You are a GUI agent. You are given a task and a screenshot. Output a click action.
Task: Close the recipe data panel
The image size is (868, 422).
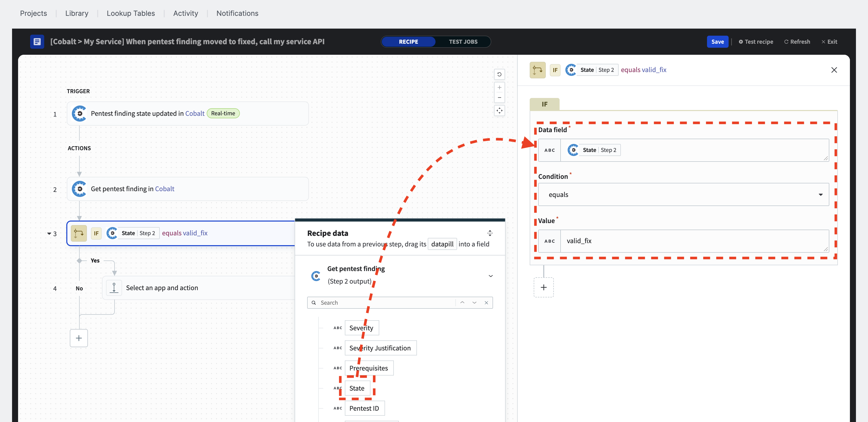tap(486, 302)
